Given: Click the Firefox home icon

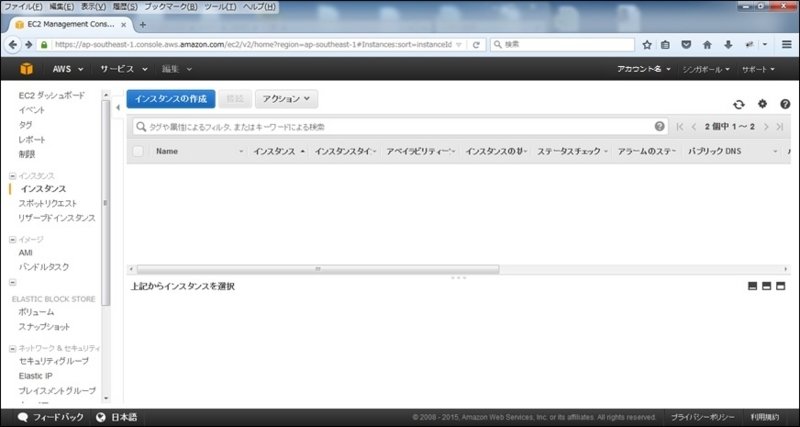Looking at the screenshot, I should tap(707, 45).
